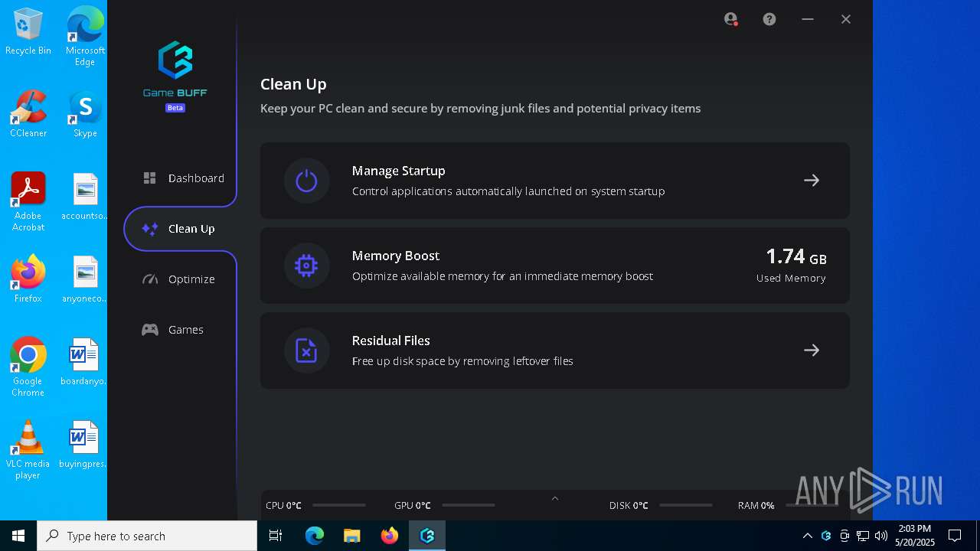Viewport: 980px width, 551px height.
Task: Click the Residual Files title
Action: [391, 341]
